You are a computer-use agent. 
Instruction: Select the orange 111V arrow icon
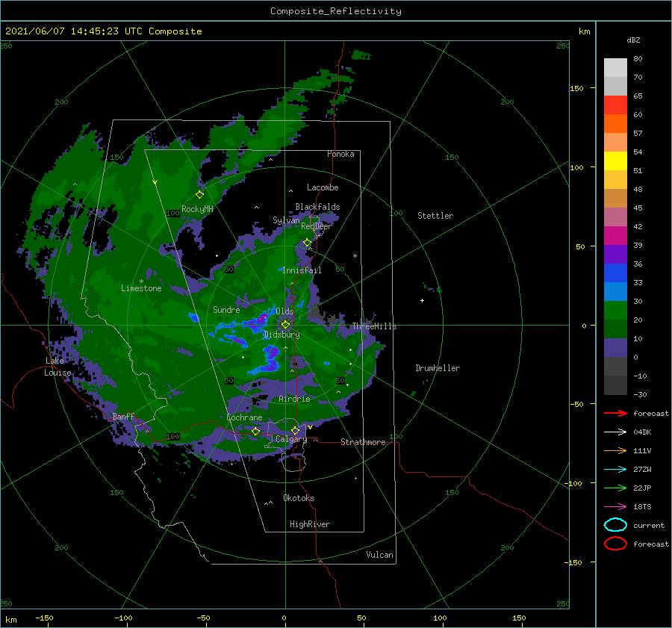(615, 450)
